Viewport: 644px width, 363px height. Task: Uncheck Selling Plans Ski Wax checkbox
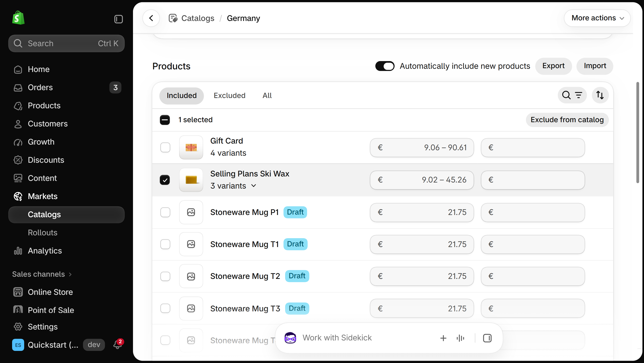pyautogui.click(x=165, y=180)
